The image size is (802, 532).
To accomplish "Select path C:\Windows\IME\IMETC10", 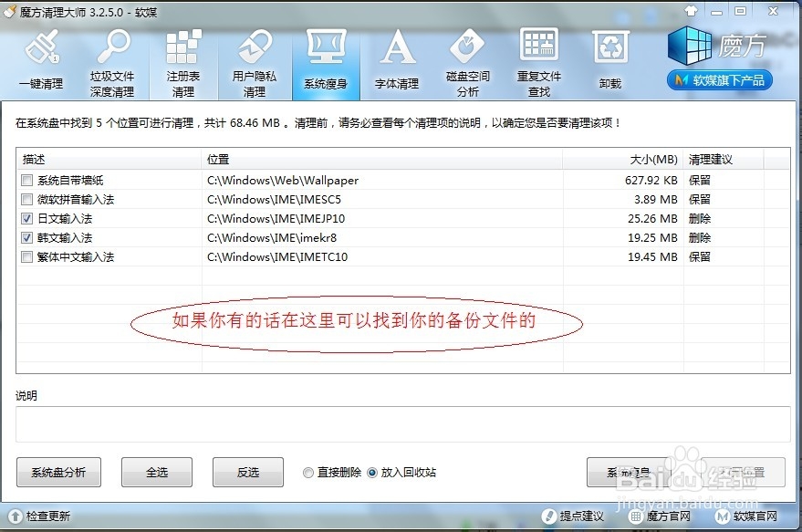I will pos(277,256).
